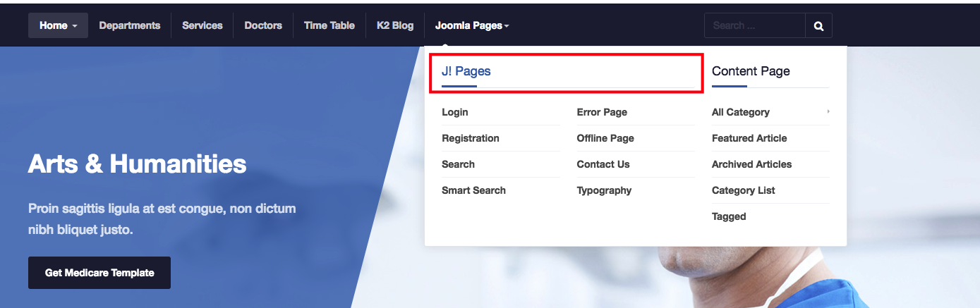The height and width of the screenshot is (308, 980).
Task: Open the K2 Blog page
Action: (395, 26)
